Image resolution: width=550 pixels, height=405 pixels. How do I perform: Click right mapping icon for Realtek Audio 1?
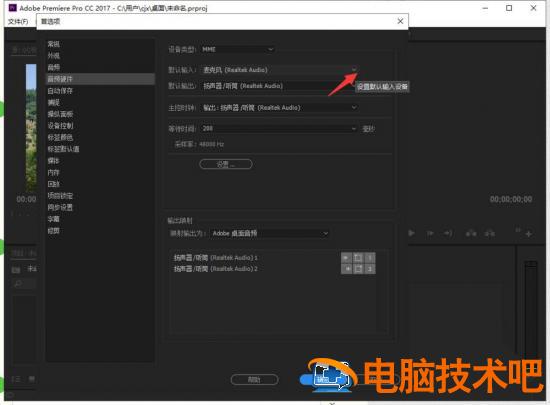pos(370,258)
